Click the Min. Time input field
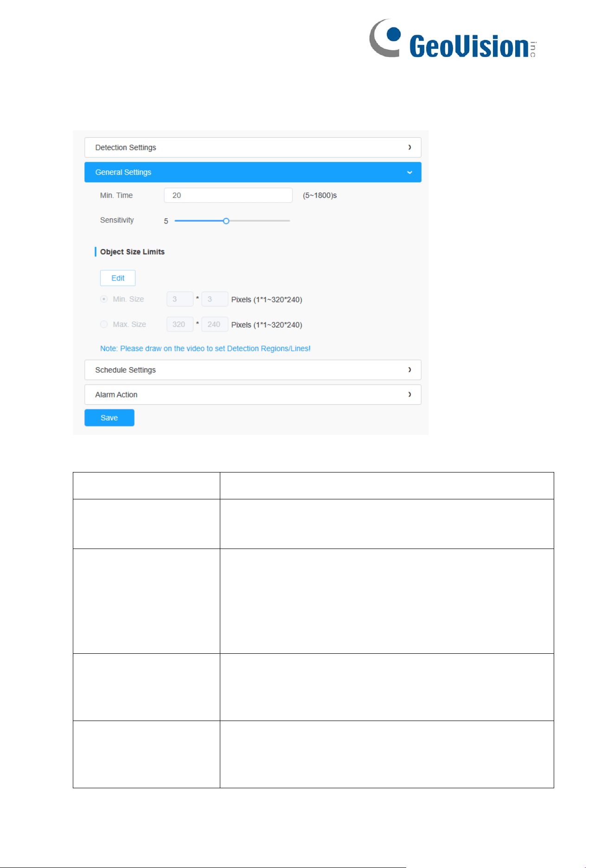The image size is (614, 868). coord(228,195)
